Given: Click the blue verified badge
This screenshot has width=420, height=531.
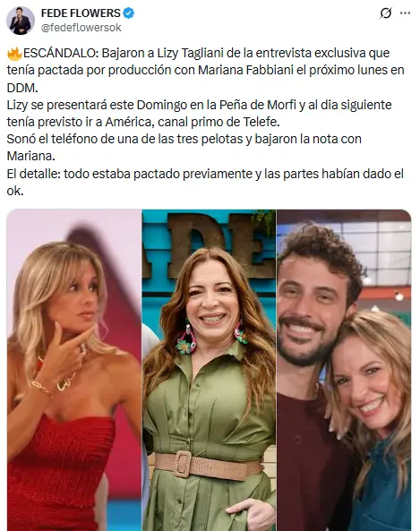Looking at the screenshot, I should (x=129, y=13).
